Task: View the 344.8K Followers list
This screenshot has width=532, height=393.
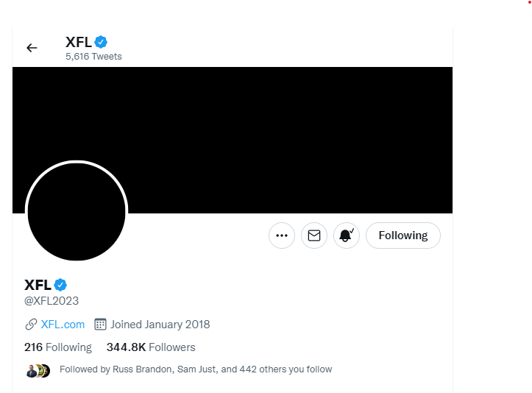Action: pyautogui.click(x=151, y=347)
